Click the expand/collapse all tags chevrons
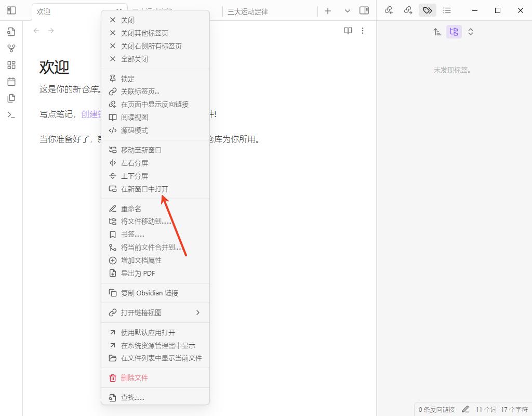The width and height of the screenshot is (532, 416). (470, 32)
